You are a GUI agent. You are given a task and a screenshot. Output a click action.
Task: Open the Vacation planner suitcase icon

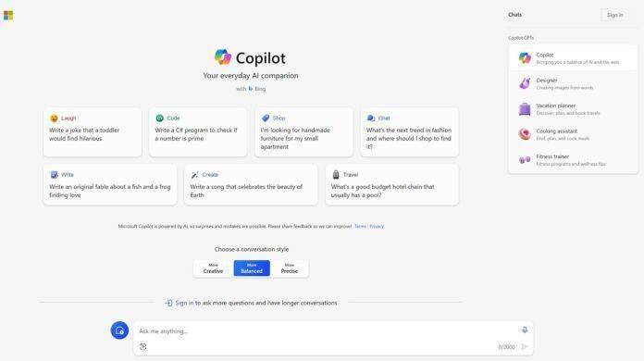(x=525, y=109)
